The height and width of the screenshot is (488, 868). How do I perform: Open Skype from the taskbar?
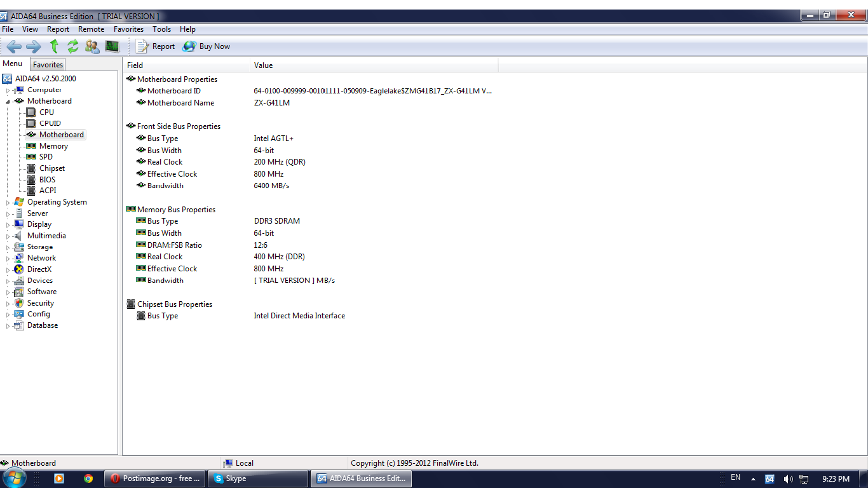click(x=258, y=478)
